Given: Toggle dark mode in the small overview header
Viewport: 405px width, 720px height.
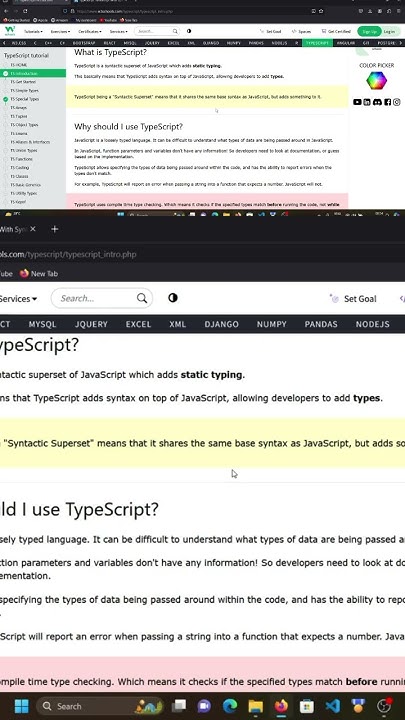Looking at the screenshot, I should (189, 31).
